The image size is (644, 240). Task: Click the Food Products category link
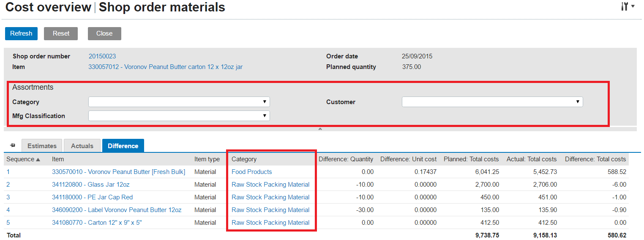(251, 172)
